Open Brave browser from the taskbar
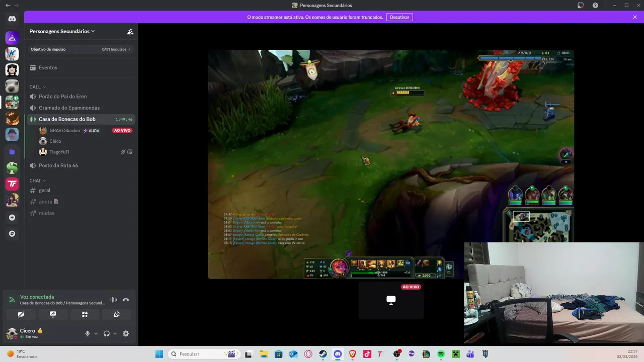The image size is (644, 362). pyautogui.click(x=353, y=354)
